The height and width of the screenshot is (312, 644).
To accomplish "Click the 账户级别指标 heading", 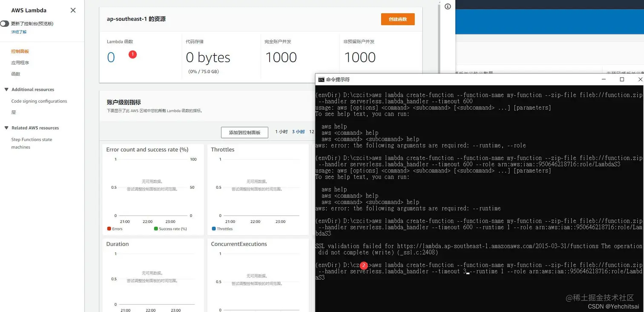I will tap(124, 102).
